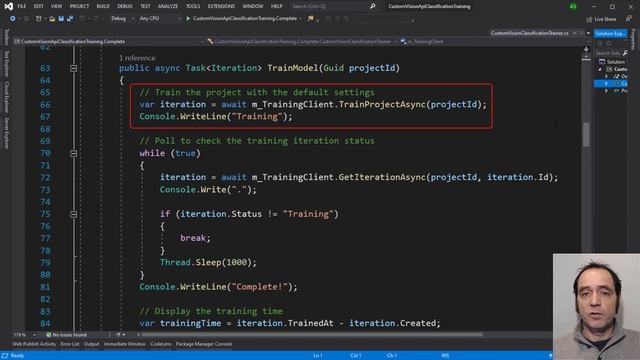The height and width of the screenshot is (360, 640).
Task: Collapse the if block at line 75
Action: pyautogui.click(x=73, y=214)
